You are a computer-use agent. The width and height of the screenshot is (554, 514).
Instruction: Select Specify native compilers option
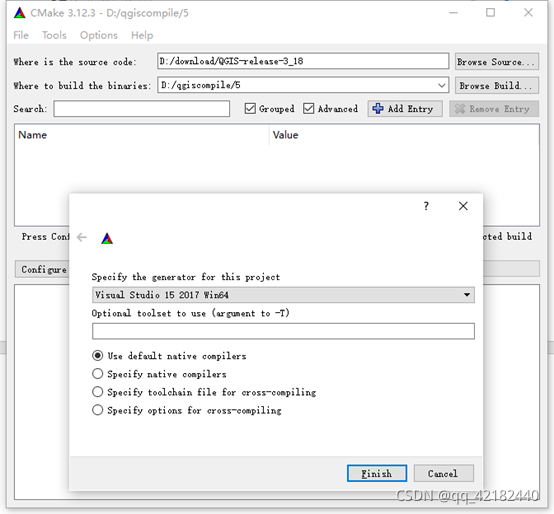pos(98,374)
